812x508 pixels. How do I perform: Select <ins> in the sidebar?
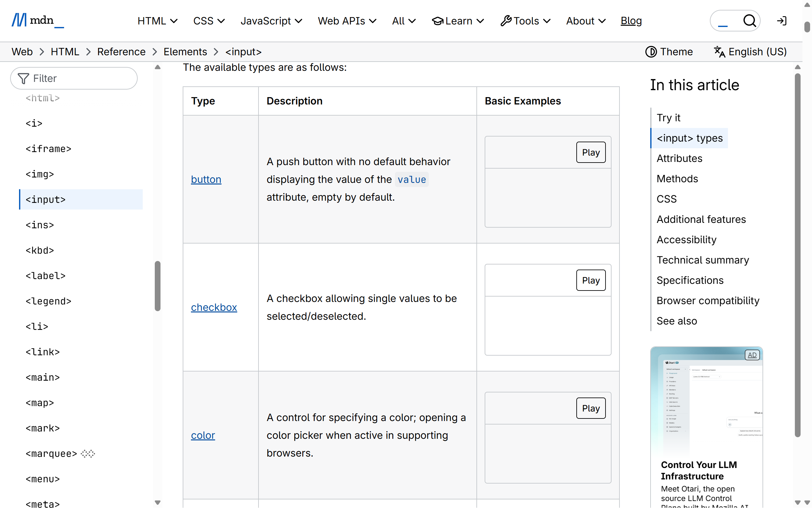pos(81,225)
